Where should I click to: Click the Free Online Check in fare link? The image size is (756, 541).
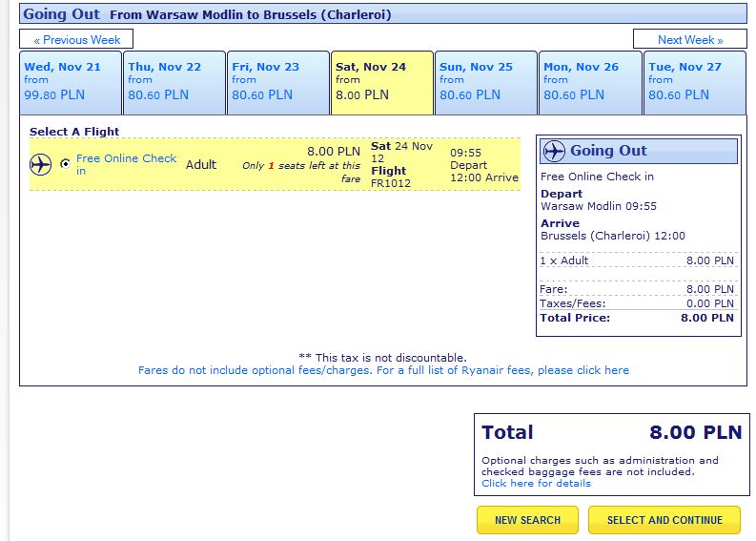127,164
